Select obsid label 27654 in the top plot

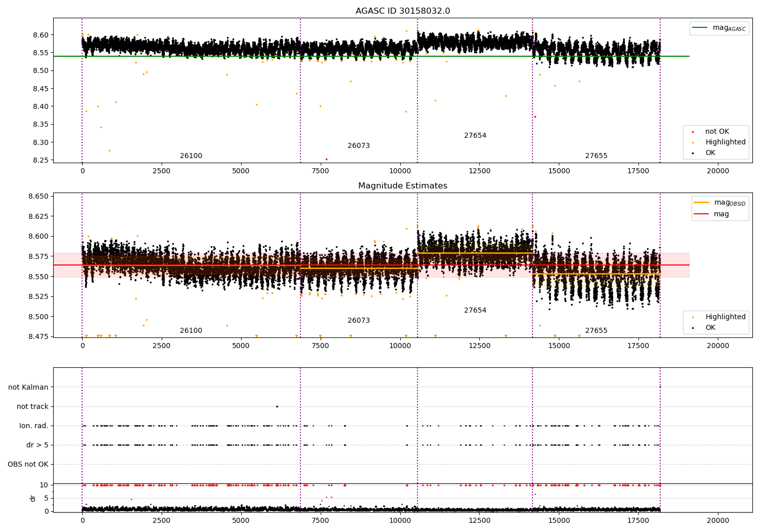pyautogui.click(x=475, y=135)
